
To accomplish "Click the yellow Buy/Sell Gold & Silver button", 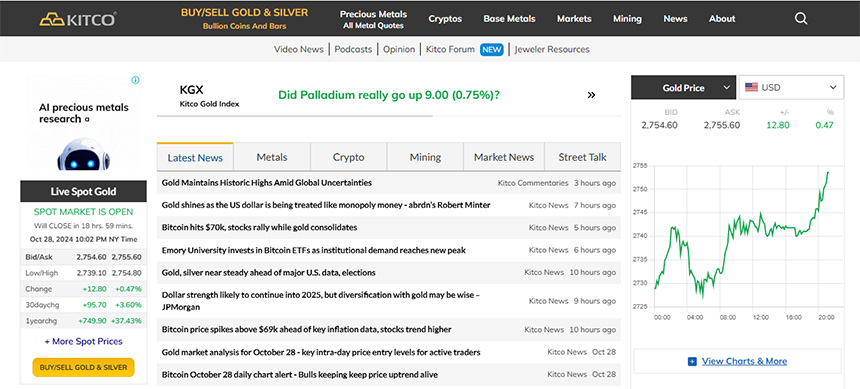I will coord(83,367).
